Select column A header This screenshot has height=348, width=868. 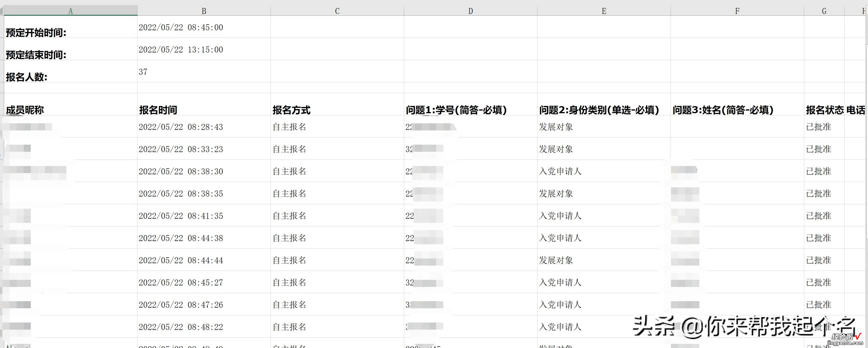coord(71,11)
